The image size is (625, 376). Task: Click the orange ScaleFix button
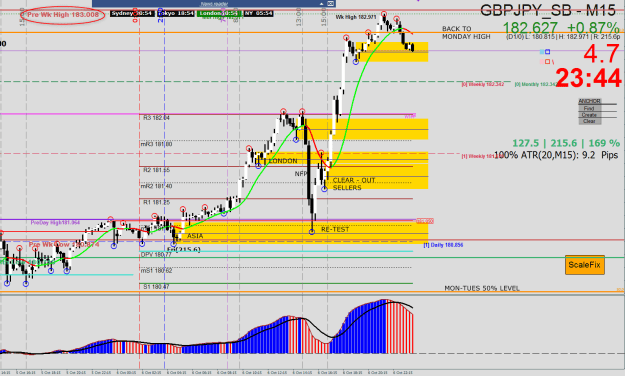pyautogui.click(x=585, y=265)
